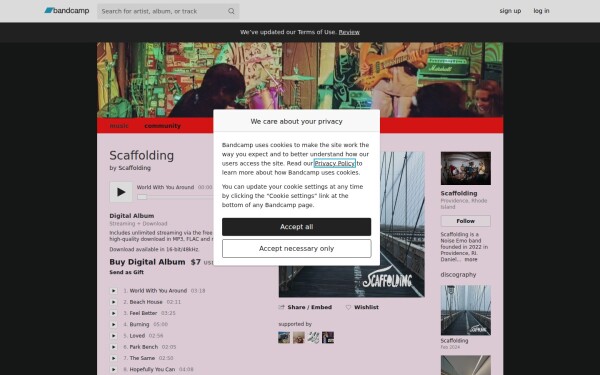Open the sign up link
600x375 pixels.
point(510,11)
